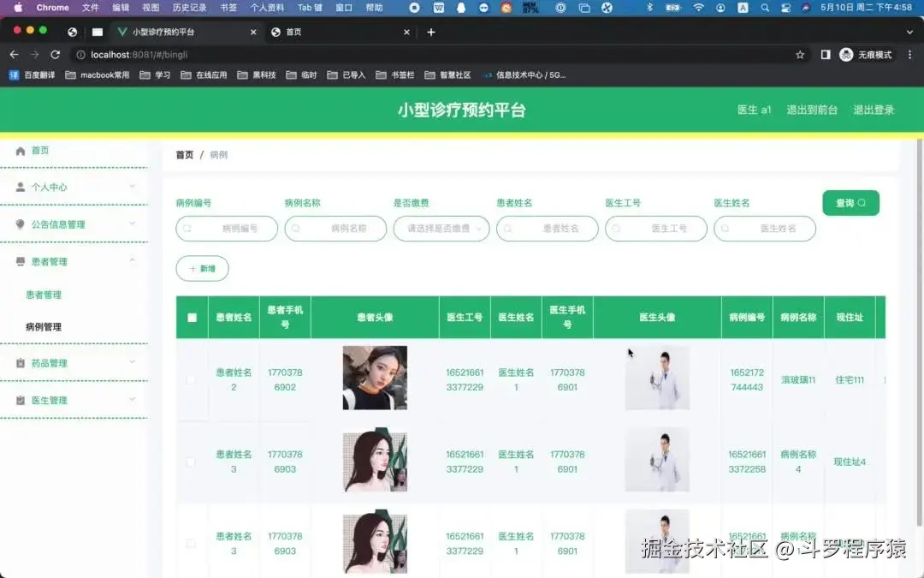Click the 新增 add button
Viewport: 924px width, 578px height.
(202, 268)
